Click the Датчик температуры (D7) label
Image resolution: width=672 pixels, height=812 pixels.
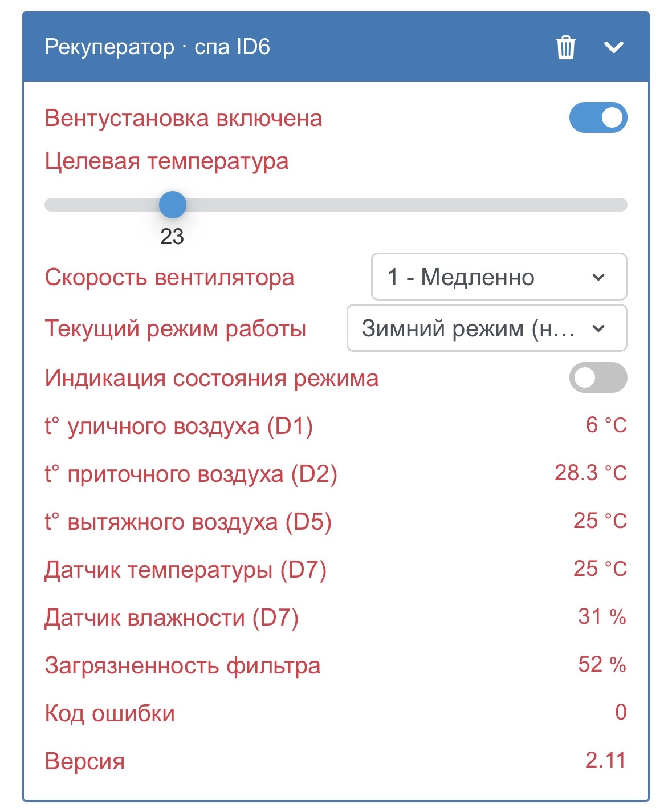pyautogui.click(x=185, y=570)
